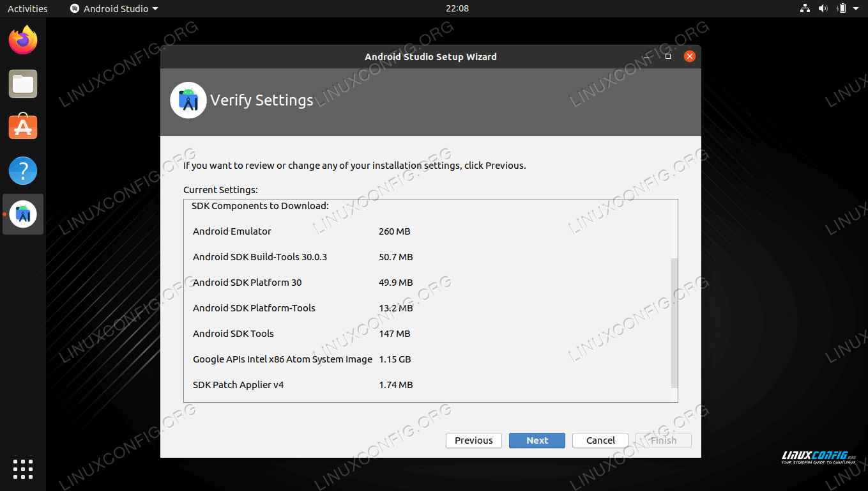
Task: Open the volume indicator
Action: (823, 8)
